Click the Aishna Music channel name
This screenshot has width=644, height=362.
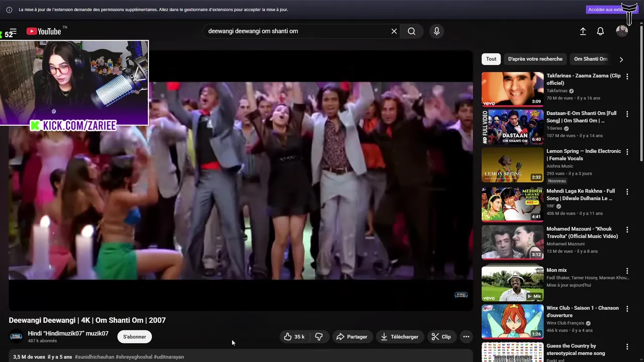560,166
